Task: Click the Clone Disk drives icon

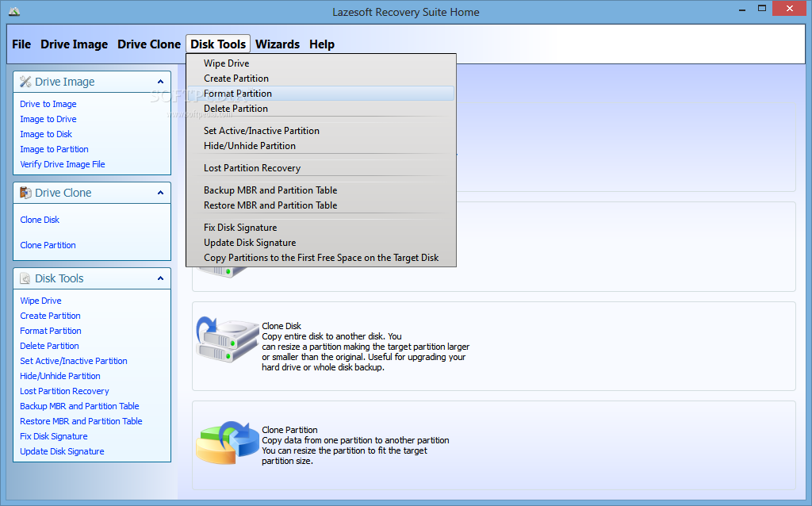Action: tap(228, 339)
